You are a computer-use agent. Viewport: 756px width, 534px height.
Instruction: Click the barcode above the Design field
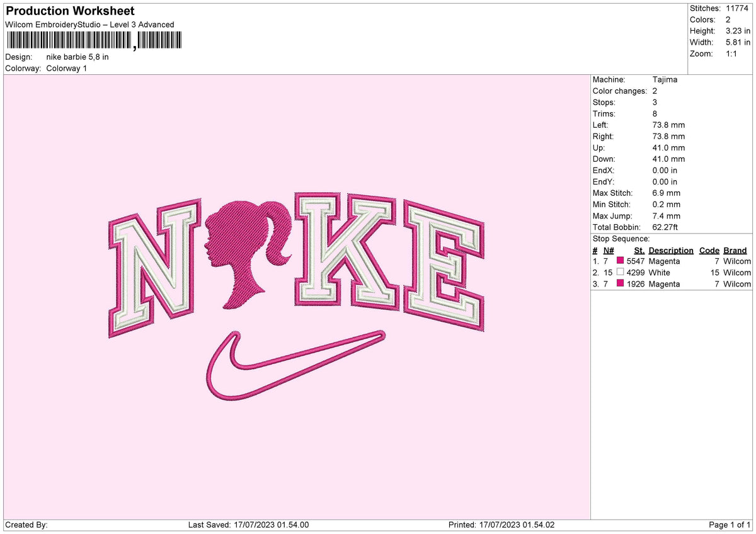69,40
